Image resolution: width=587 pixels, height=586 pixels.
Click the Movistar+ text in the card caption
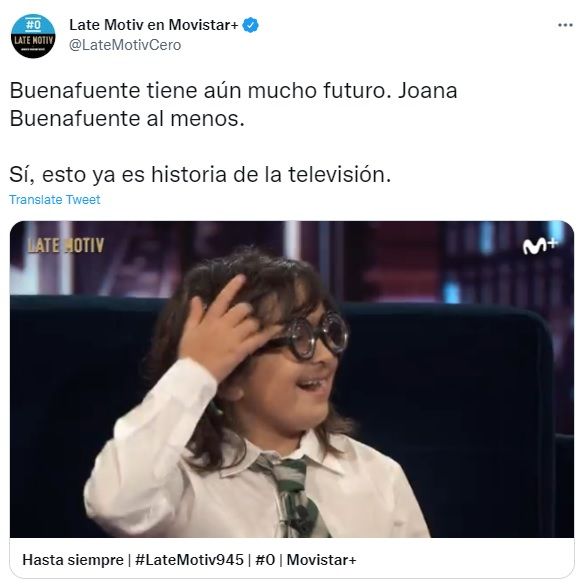click(x=321, y=560)
